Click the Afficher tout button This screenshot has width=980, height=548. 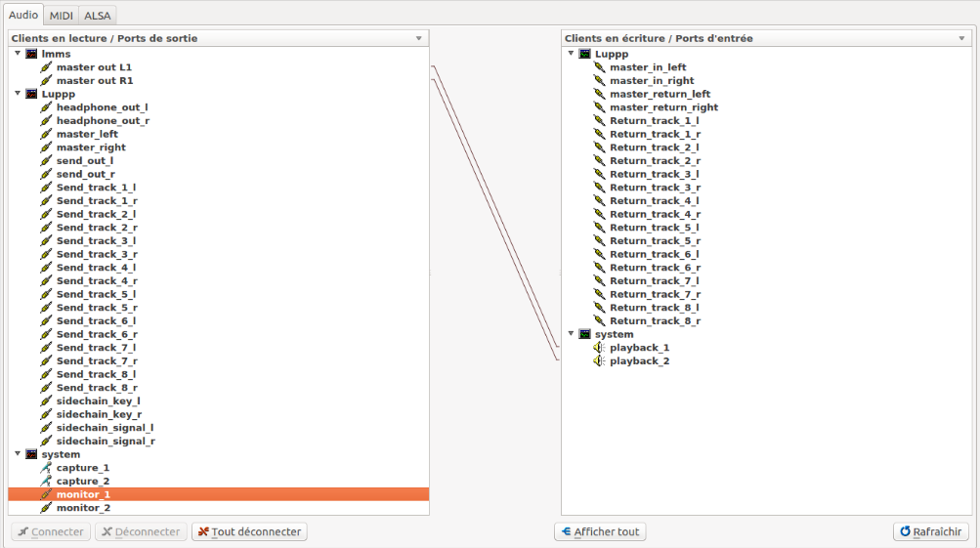click(600, 531)
